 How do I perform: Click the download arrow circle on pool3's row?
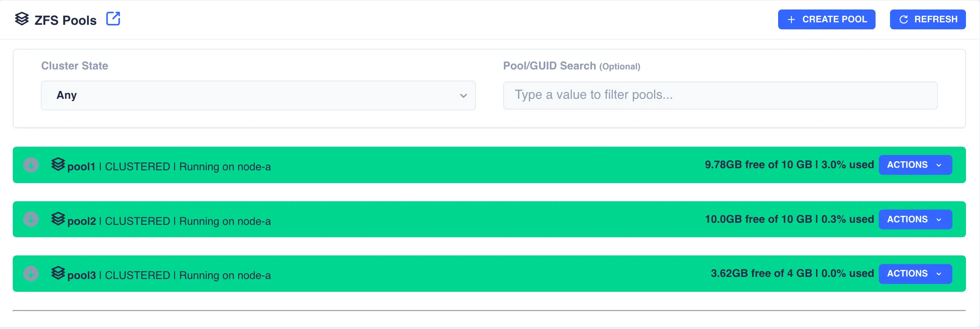point(31,273)
